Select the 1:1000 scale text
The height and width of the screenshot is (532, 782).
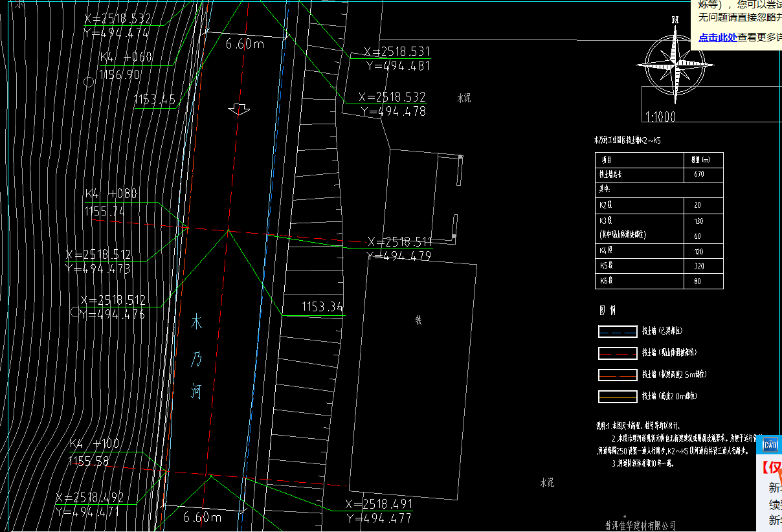[x=660, y=117]
